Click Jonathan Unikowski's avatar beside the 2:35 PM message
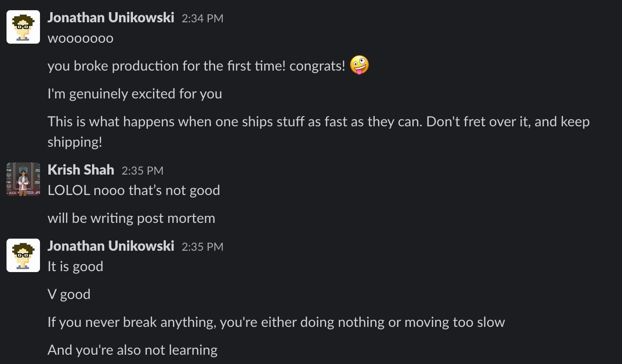The width and height of the screenshot is (622, 364). tap(23, 255)
